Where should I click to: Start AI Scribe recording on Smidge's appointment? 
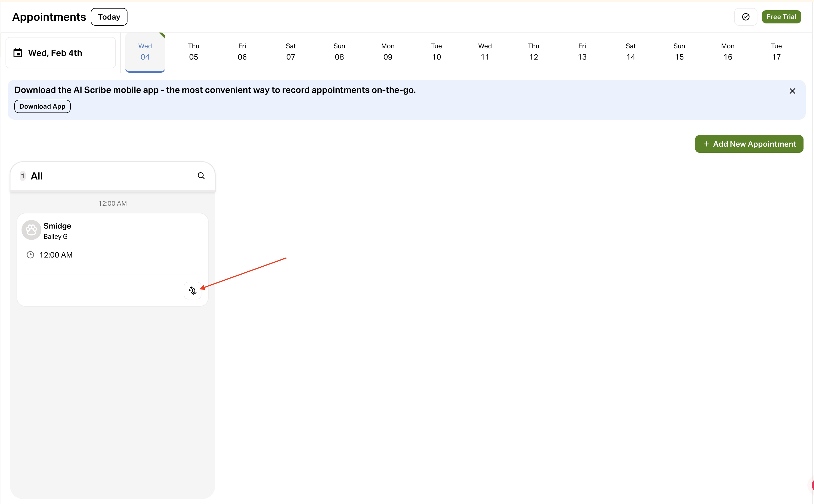pyautogui.click(x=193, y=290)
